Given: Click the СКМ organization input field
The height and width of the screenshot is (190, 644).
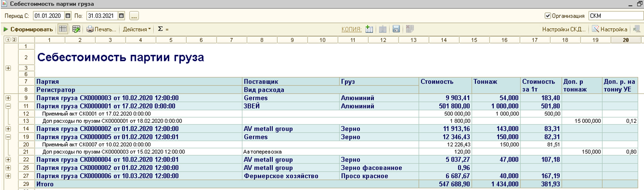Looking at the screenshot, I should click(x=615, y=16).
